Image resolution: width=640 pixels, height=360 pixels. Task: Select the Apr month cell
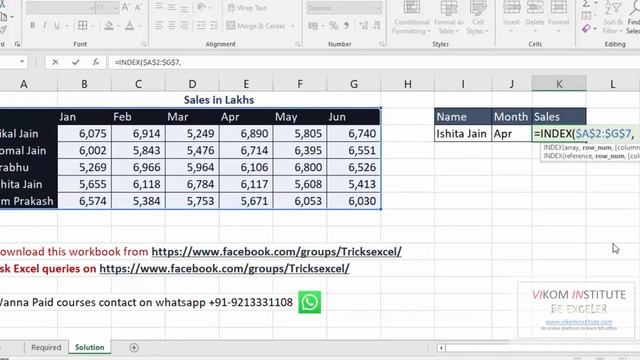point(512,134)
